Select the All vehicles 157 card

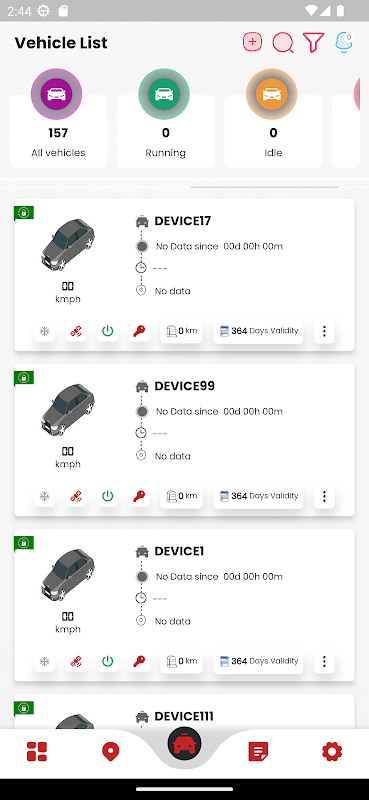click(58, 131)
